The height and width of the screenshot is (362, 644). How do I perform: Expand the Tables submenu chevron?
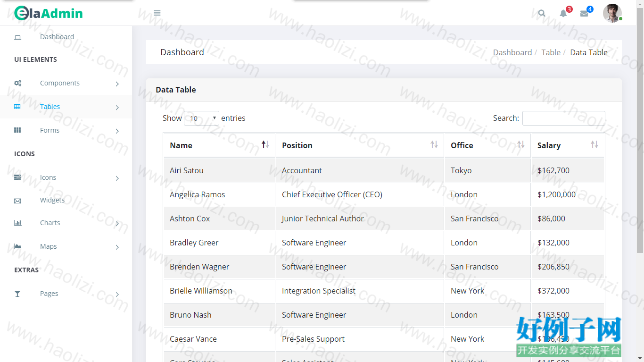pyautogui.click(x=117, y=108)
